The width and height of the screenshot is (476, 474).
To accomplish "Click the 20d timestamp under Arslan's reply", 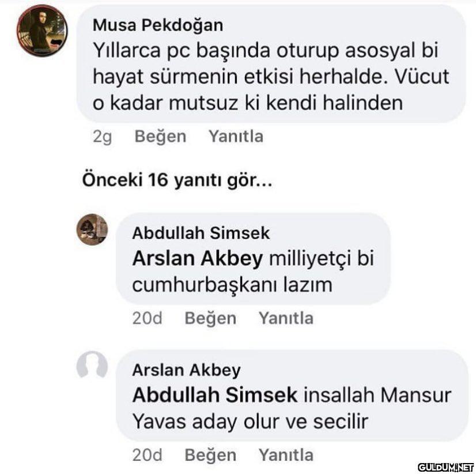I will click(x=147, y=455).
